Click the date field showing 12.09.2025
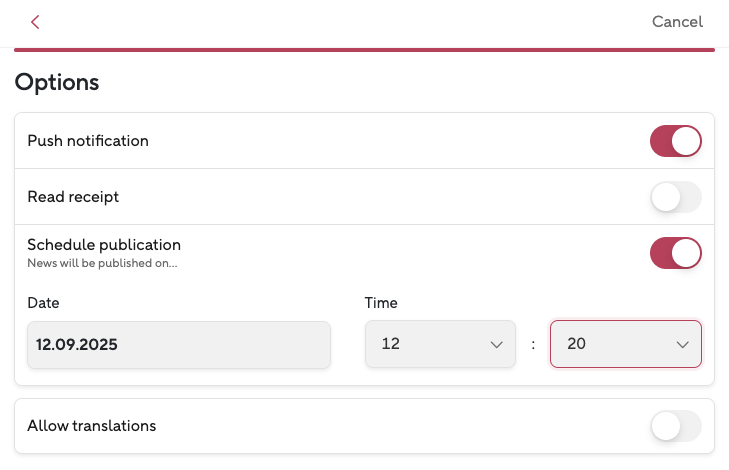Screen dimensions: 729x470 click(x=179, y=345)
